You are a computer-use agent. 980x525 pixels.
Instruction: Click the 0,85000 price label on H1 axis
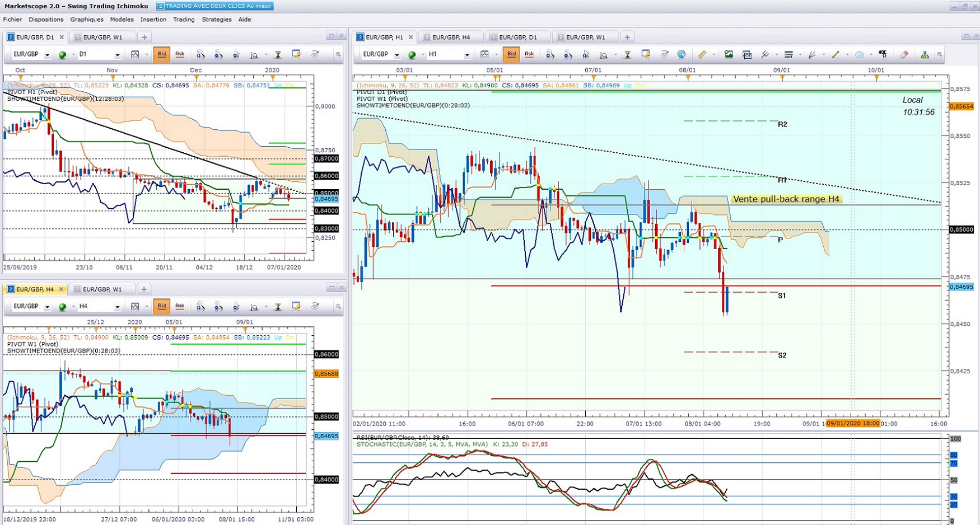(962, 229)
